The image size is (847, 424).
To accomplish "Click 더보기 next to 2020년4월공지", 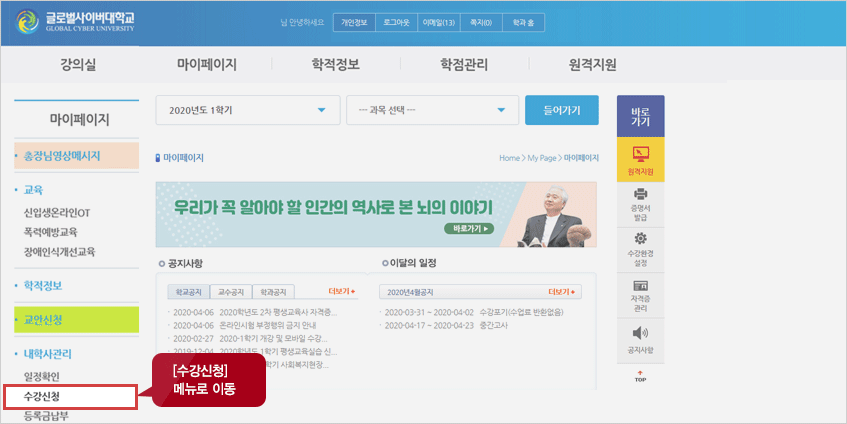I will (561, 292).
